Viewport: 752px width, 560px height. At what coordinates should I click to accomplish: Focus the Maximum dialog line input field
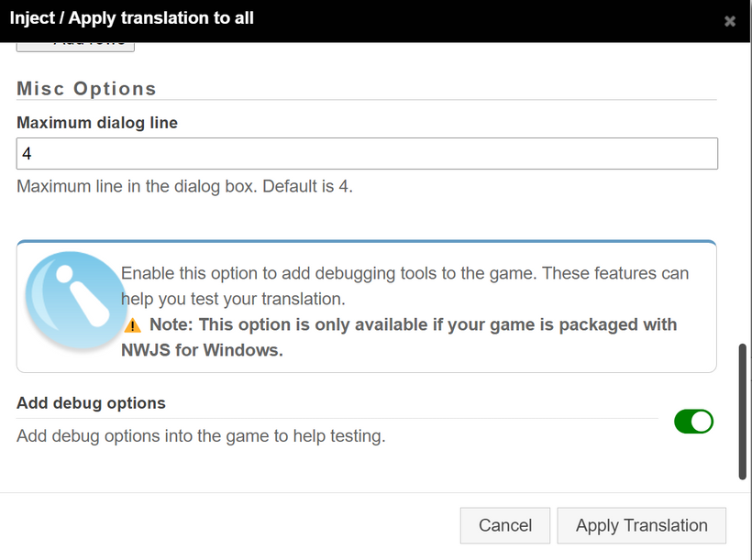367,154
